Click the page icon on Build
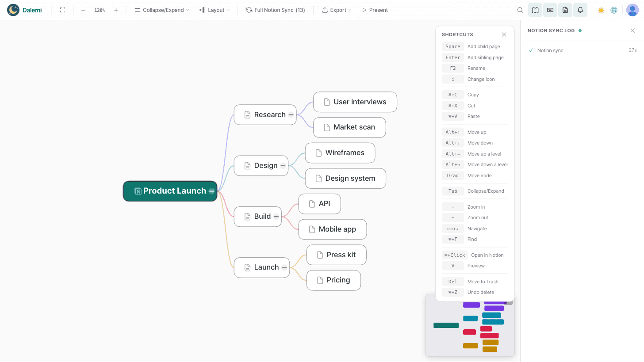Viewport: 644px width, 362px height. click(x=248, y=216)
